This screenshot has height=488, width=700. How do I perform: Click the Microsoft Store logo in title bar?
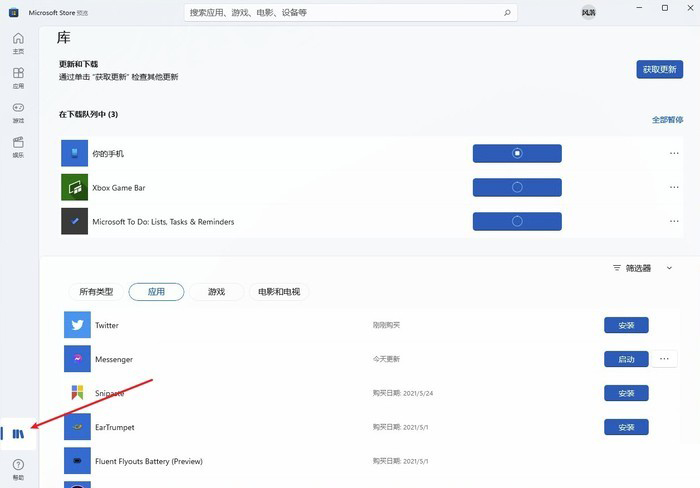pyautogui.click(x=13, y=13)
